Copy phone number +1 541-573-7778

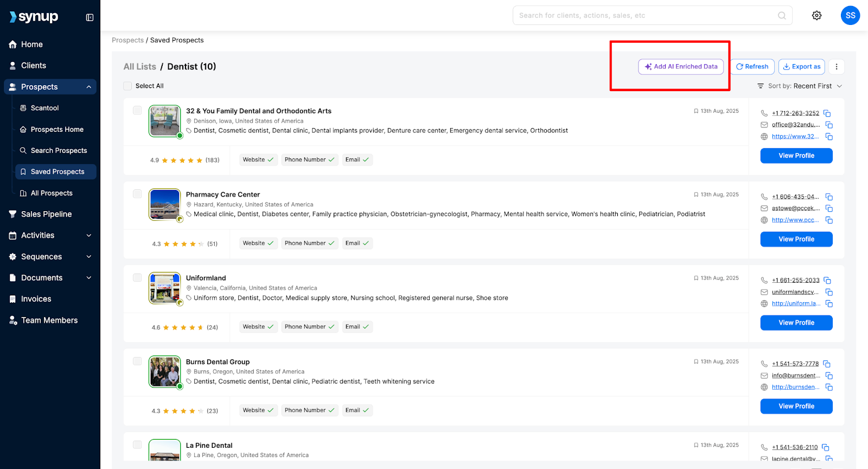point(827,364)
